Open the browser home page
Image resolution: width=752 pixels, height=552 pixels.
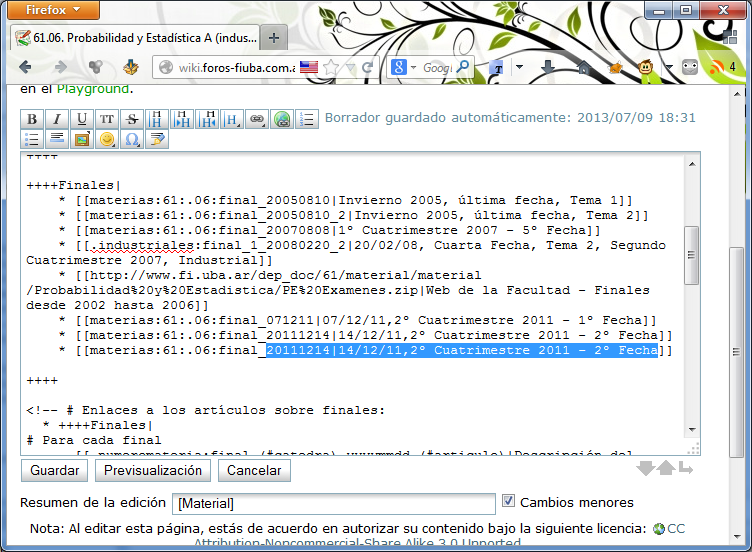(583, 67)
